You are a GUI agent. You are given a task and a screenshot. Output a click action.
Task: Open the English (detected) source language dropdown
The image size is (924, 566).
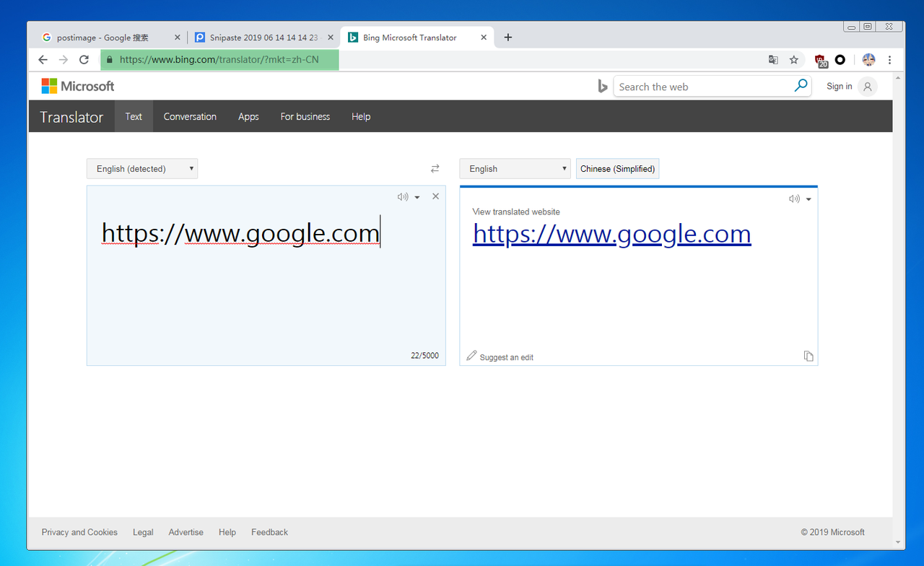click(142, 169)
